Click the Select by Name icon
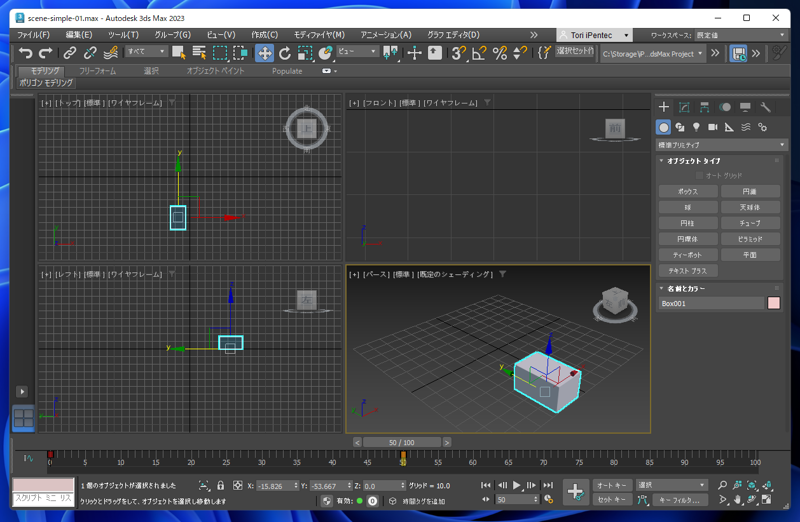 pyautogui.click(x=199, y=53)
